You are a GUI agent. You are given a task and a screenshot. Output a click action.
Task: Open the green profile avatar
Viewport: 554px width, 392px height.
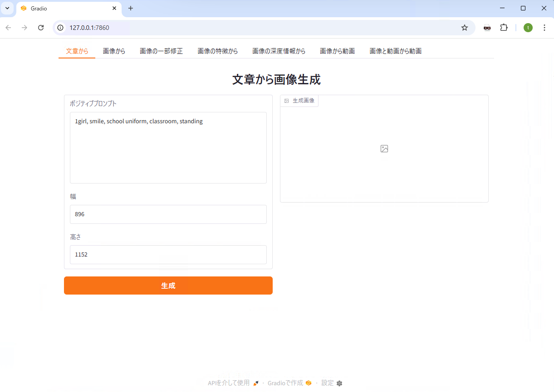pyautogui.click(x=528, y=28)
